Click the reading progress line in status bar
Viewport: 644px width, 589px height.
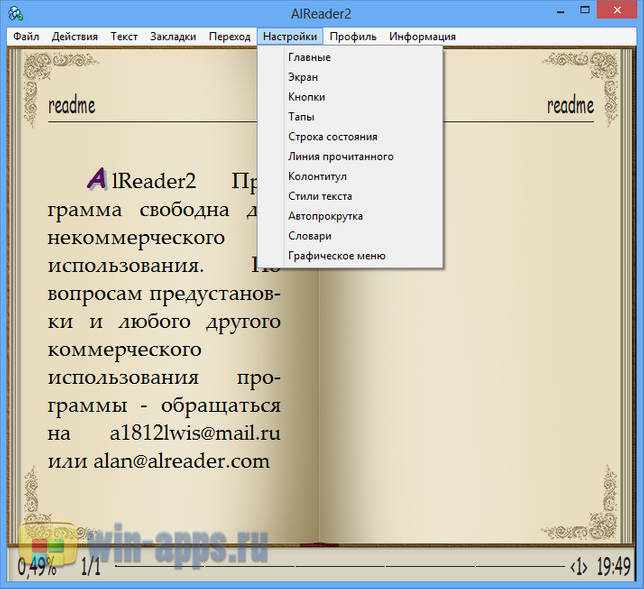pos(340,567)
